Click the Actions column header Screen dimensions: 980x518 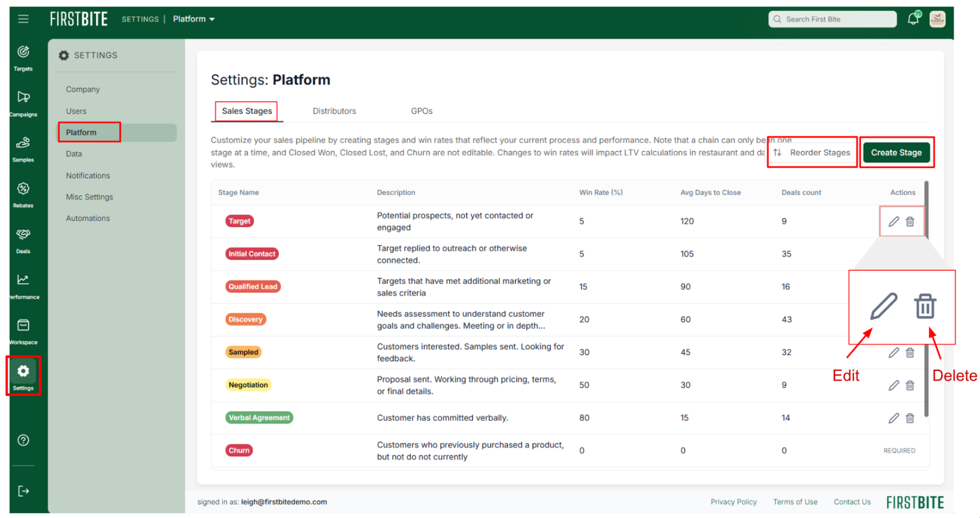(x=903, y=193)
